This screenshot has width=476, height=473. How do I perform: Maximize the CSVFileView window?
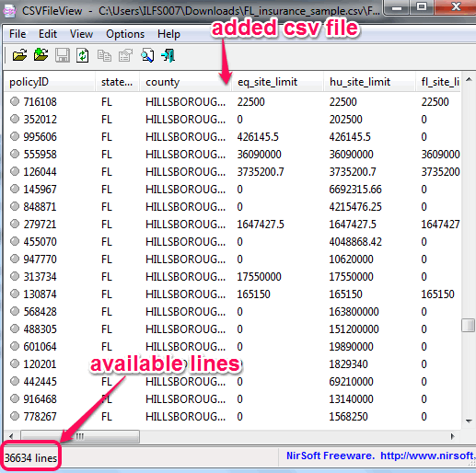pyautogui.click(x=422, y=6)
